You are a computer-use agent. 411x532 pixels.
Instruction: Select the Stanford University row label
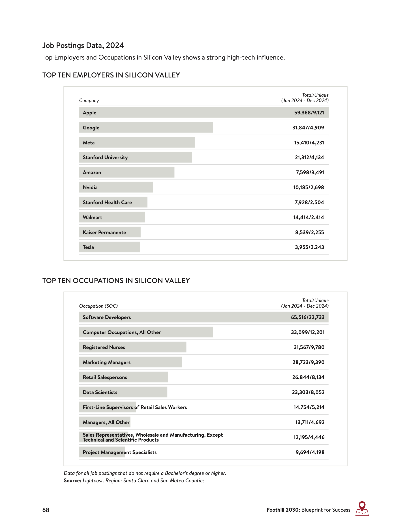105,157
